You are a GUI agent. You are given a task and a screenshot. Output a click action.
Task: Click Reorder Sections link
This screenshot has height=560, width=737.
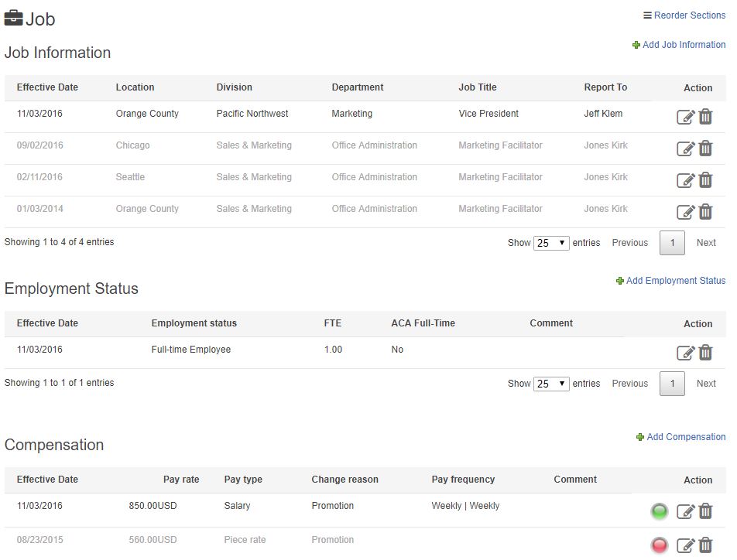click(x=684, y=15)
